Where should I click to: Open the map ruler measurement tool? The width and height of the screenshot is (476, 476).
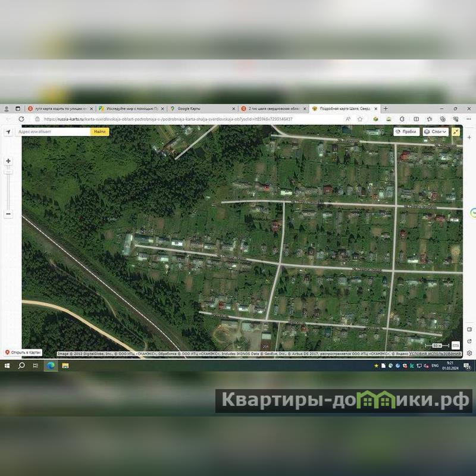pyautogui.click(x=456, y=345)
